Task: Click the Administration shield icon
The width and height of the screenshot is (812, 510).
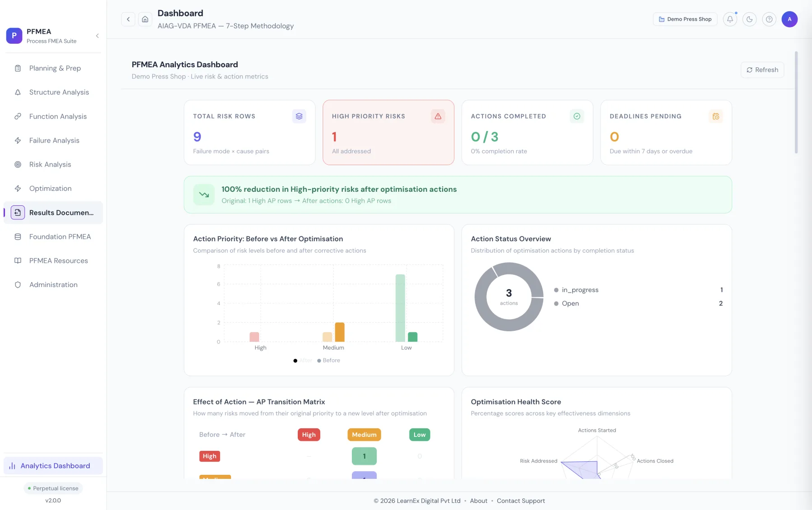Action: coord(18,285)
